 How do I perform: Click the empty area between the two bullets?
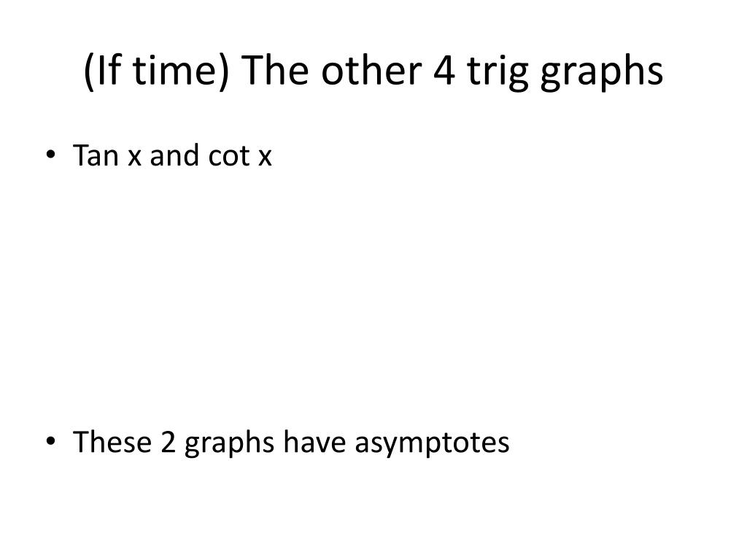click(x=373, y=300)
